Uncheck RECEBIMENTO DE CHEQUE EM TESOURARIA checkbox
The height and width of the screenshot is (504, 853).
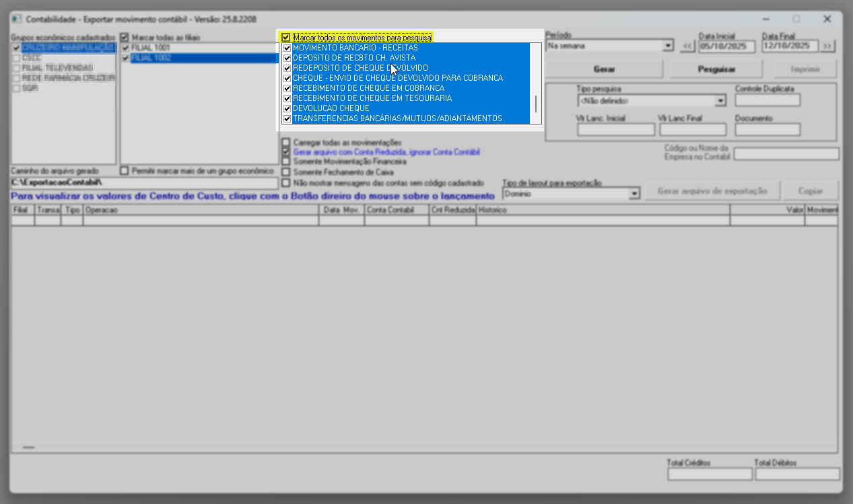[287, 98]
